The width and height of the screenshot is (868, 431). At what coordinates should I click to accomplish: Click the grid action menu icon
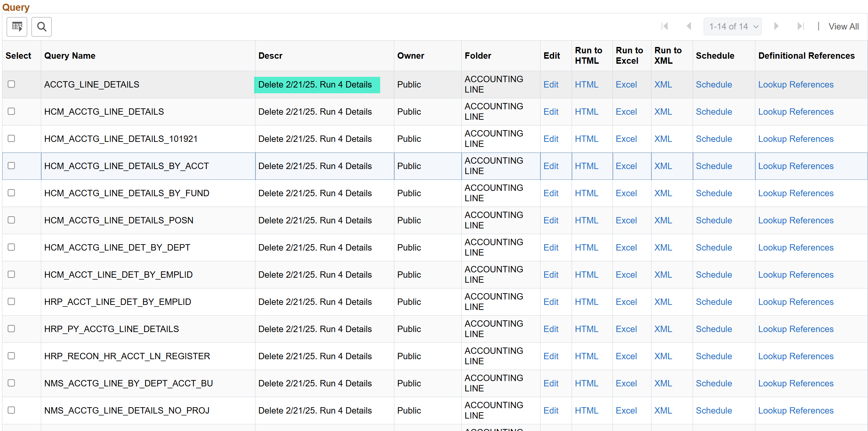point(17,26)
